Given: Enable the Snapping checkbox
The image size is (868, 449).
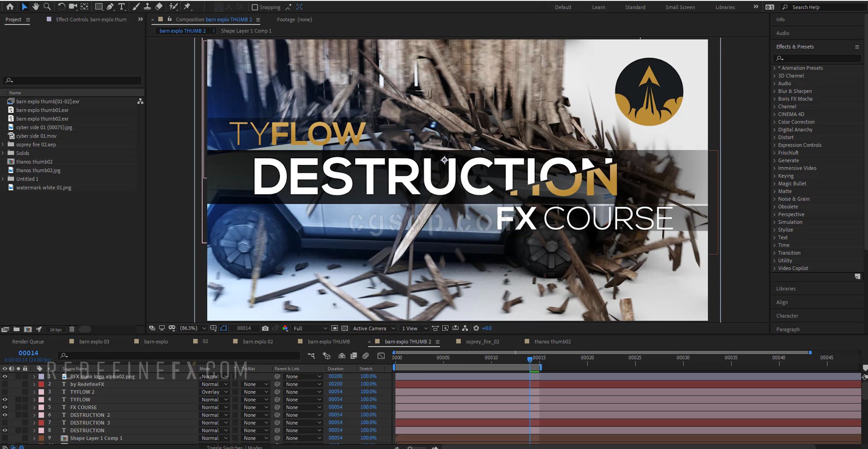Looking at the screenshot, I should (255, 7).
